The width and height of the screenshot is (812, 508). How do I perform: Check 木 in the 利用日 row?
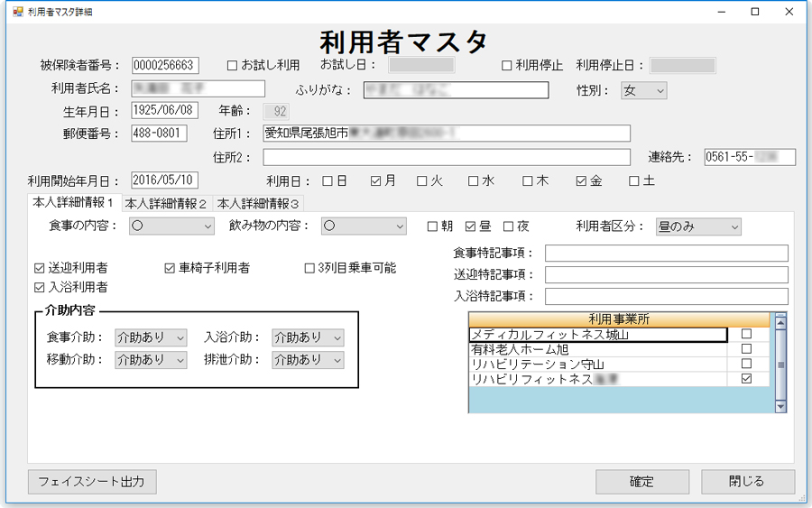527,181
